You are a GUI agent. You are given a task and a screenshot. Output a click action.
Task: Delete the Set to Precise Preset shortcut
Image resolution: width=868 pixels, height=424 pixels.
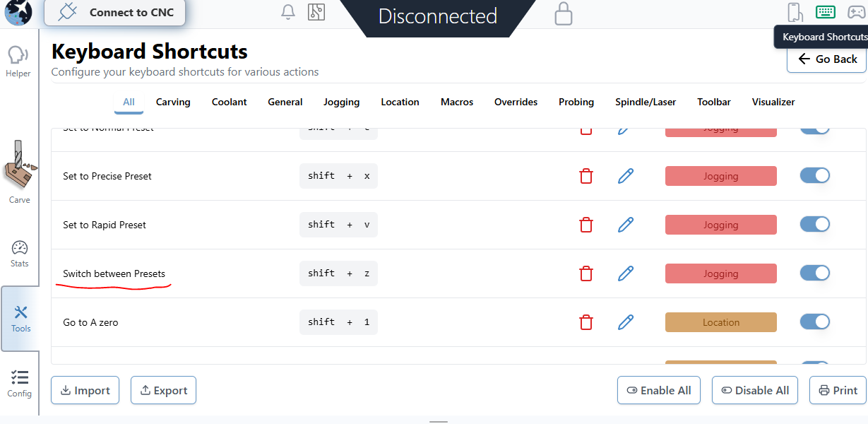tap(585, 176)
